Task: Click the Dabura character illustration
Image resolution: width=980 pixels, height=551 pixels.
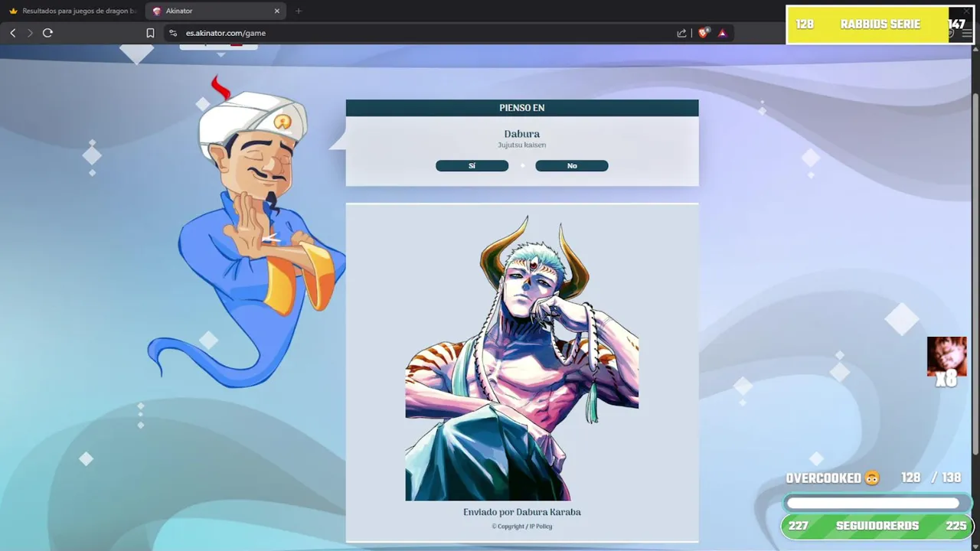Action: tap(522, 357)
